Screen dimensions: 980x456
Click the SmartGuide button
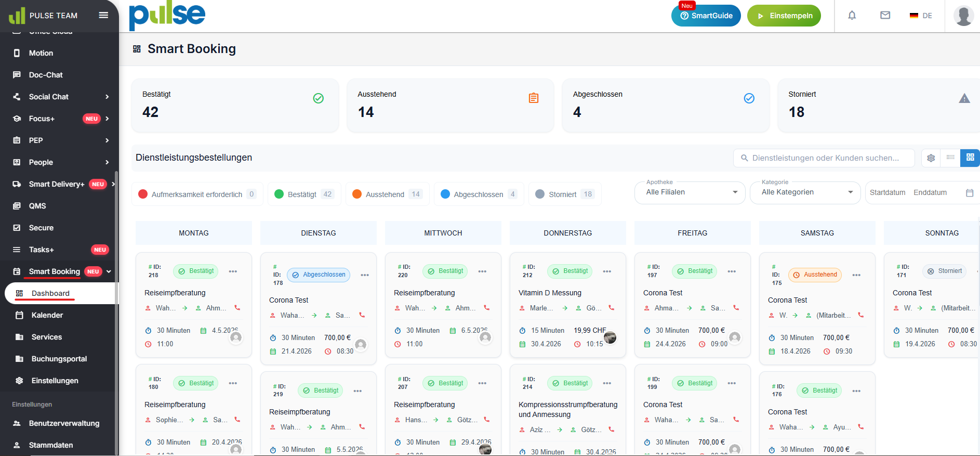[x=706, y=16]
